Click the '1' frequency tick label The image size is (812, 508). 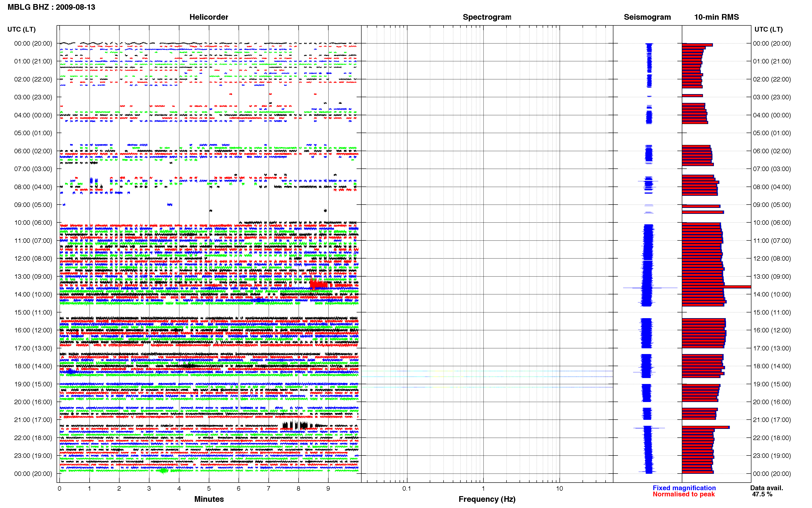[483, 488]
